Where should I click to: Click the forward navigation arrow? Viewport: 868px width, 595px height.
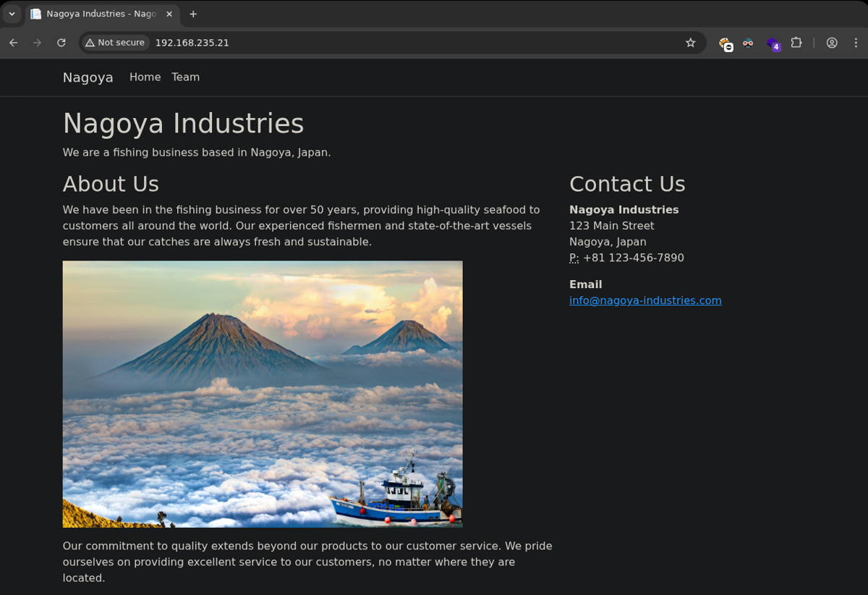click(38, 43)
